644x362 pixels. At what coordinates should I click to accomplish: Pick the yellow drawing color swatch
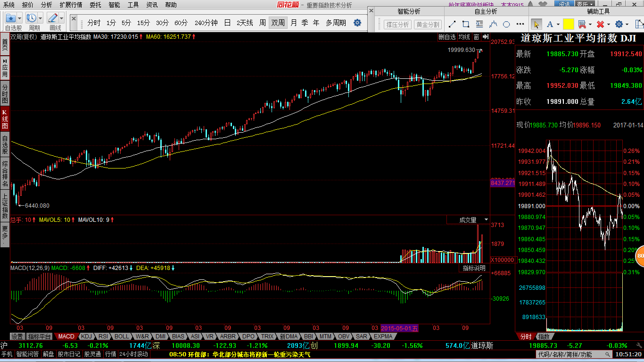tap(568, 24)
